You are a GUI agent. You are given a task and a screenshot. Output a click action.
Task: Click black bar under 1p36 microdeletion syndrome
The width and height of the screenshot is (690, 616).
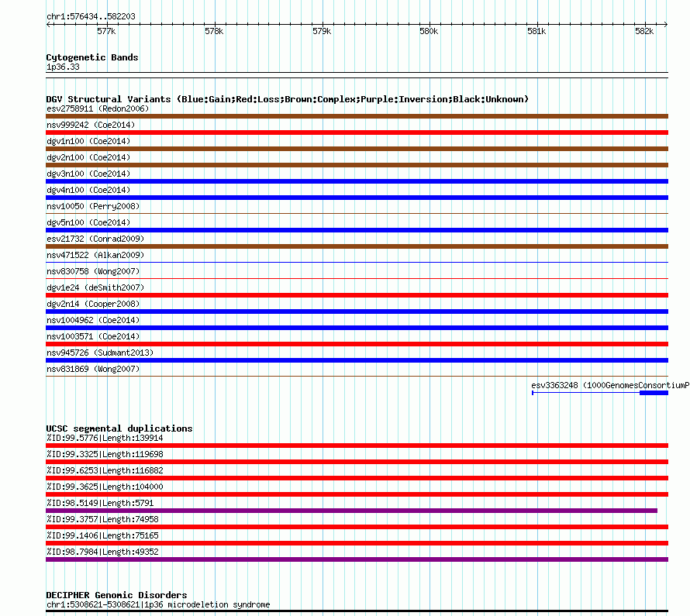[x=357, y=611]
